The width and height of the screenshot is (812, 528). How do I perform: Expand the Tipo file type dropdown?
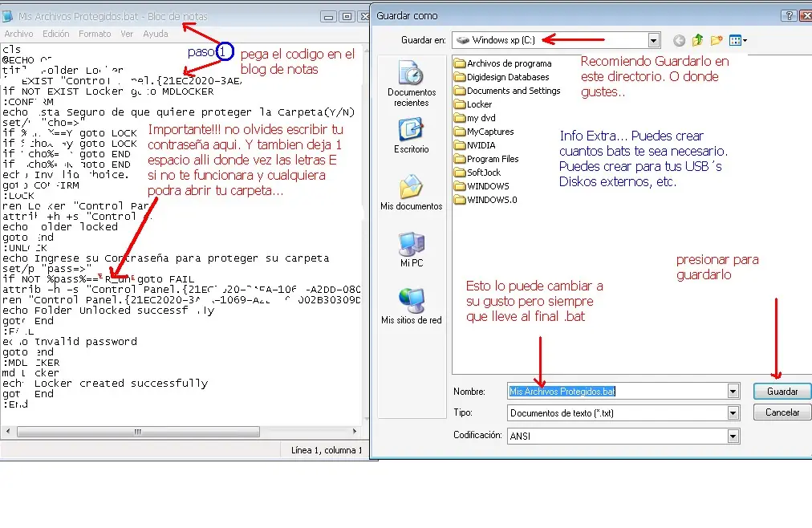tap(733, 413)
